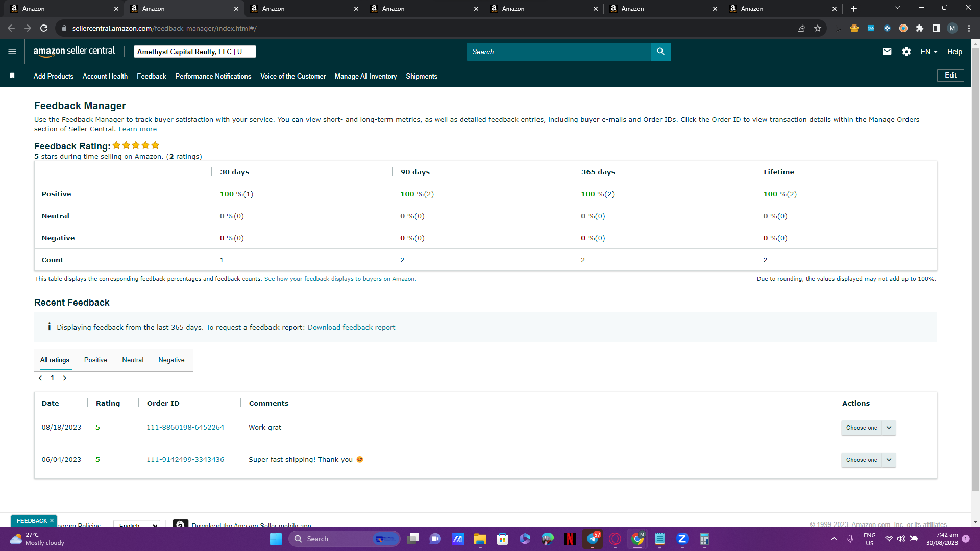This screenshot has height=551, width=980.
Task: Open Netflix from the taskbar
Action: click(570, 539)
